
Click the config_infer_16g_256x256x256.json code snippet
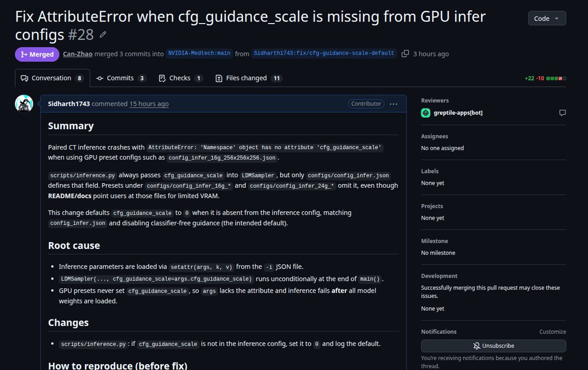pyautogui.click(x=222, y=158)
